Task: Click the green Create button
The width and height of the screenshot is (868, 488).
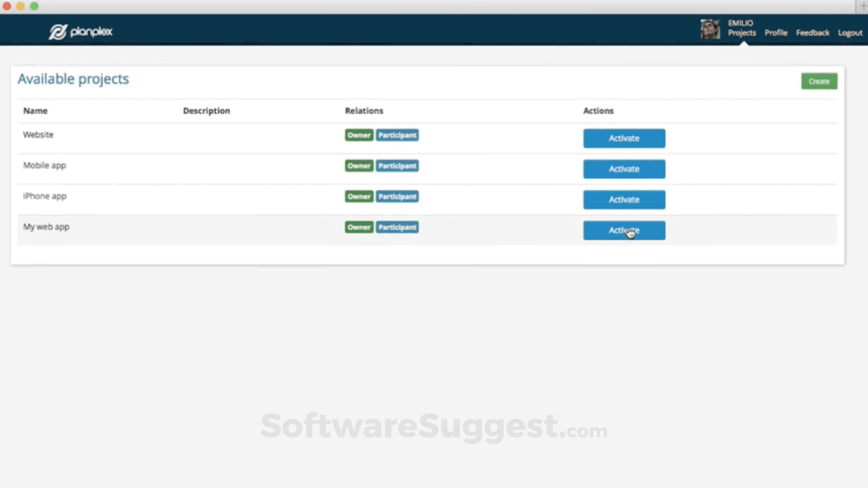Action: click(819, 81)
